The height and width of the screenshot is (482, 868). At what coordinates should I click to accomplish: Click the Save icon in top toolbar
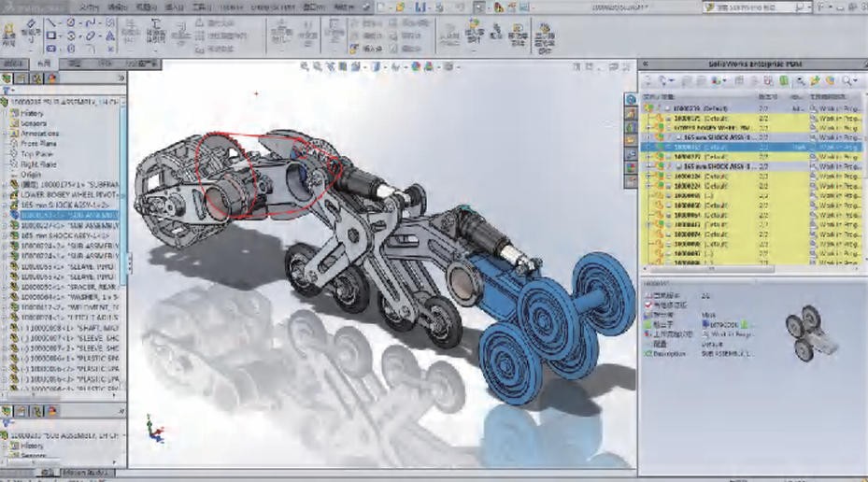[420, 7]
